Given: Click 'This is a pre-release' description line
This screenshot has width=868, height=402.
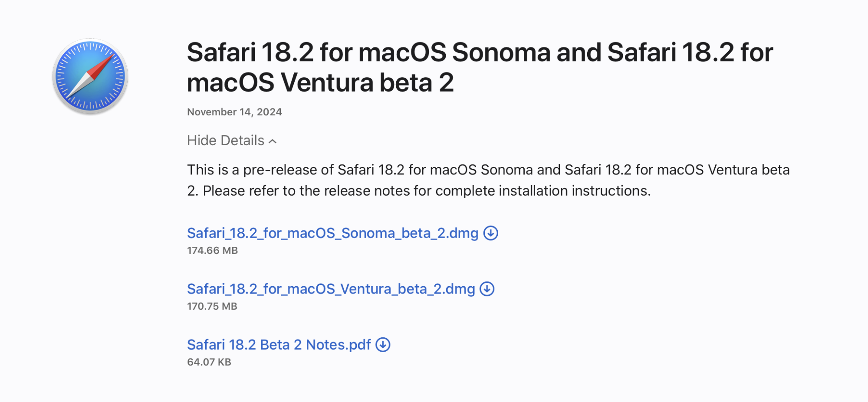Looking at the screenshot, I should pyautogui.click(x=488, y=170).
